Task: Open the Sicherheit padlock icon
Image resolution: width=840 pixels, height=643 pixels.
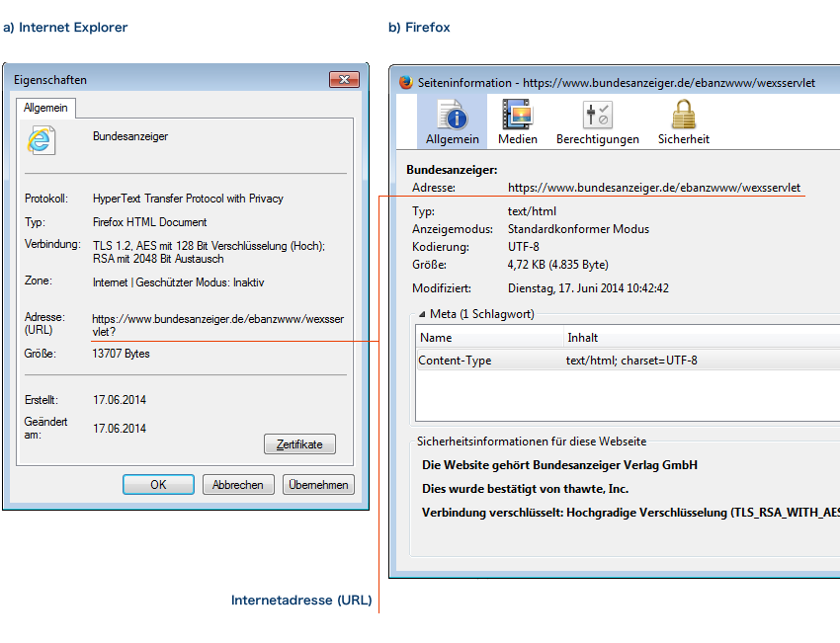Action: (x=684, y=114)
